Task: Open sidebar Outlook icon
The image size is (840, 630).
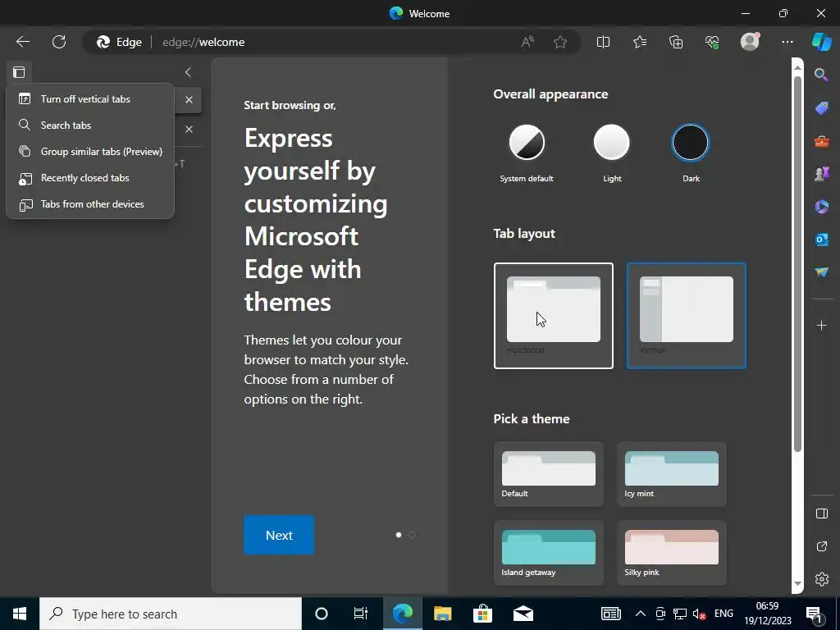Action: coord(822,239)
